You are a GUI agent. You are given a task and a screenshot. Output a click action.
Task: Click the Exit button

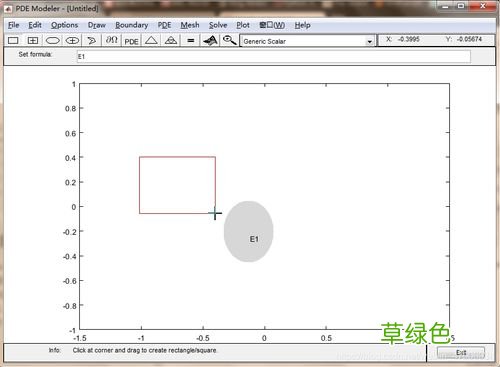click(x=461, y=353)
